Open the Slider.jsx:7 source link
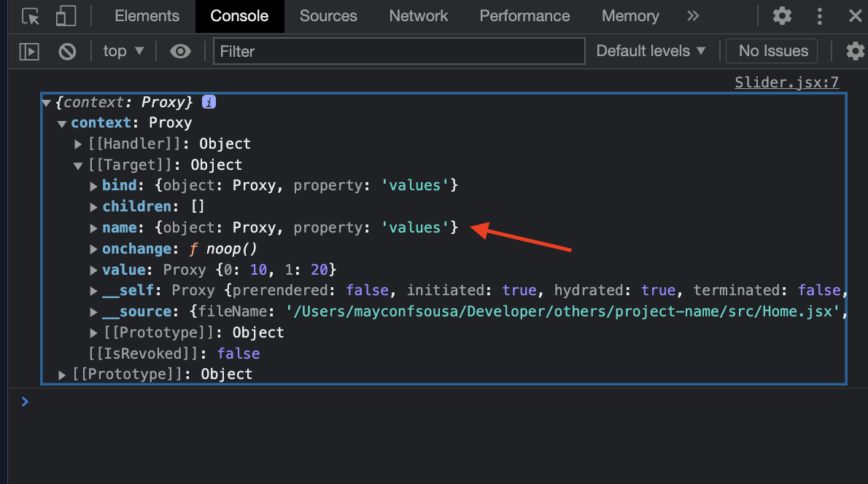This screenshot has height=484, width=868. (x=786, y=82)
